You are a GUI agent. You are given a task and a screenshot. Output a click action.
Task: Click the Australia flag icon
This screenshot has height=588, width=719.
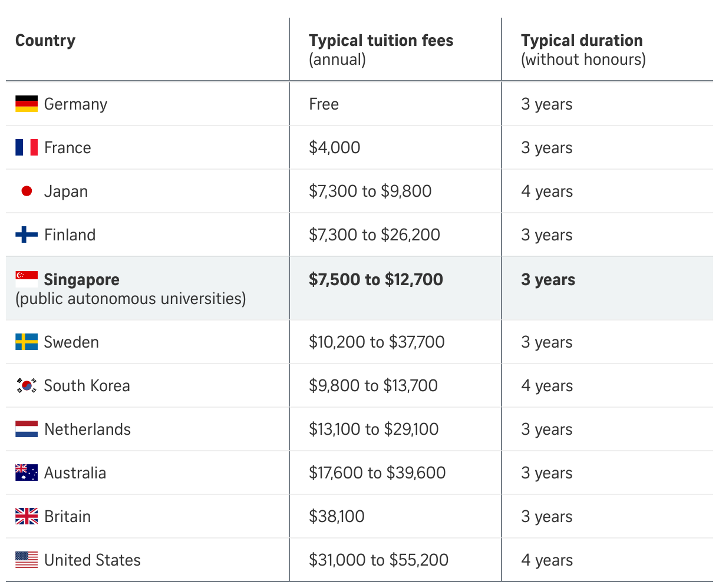pos(27,473)
